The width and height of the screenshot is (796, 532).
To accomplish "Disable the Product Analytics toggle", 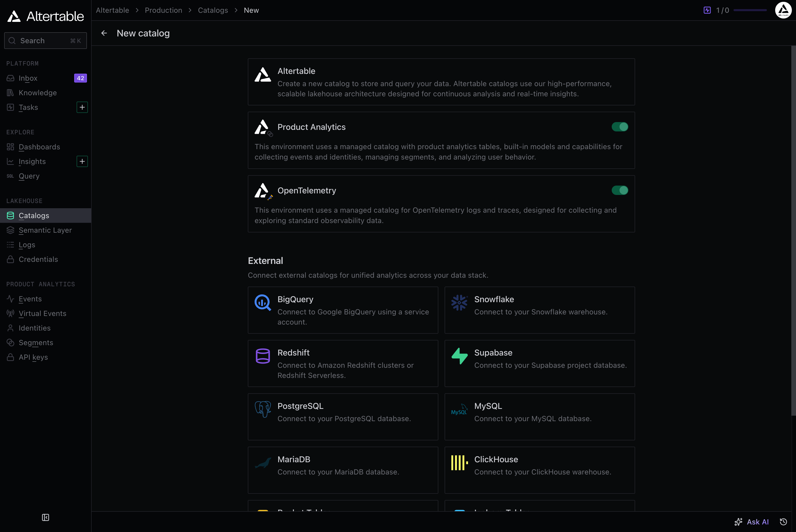I will coord(620,127).
